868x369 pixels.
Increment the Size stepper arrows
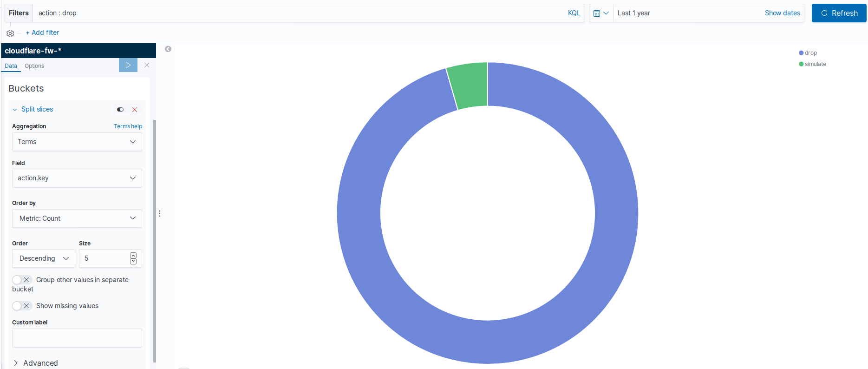[x=133, y=256]
